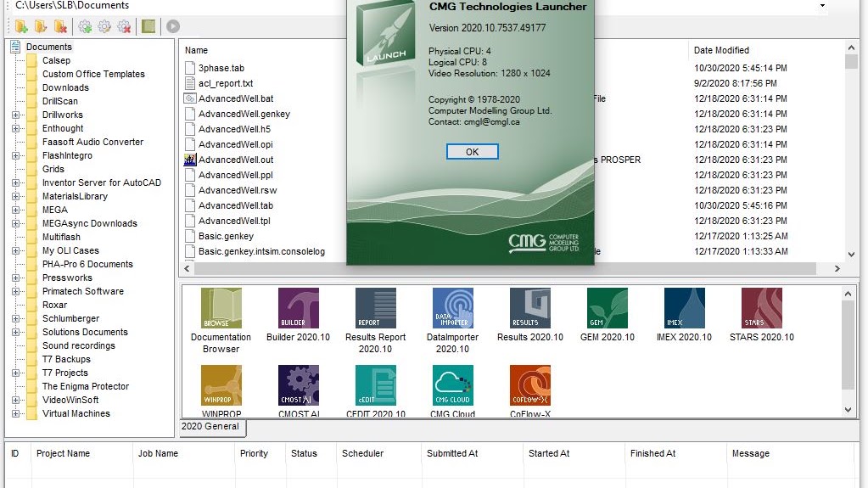Open the CMOST AI application icon

[299, 385]
